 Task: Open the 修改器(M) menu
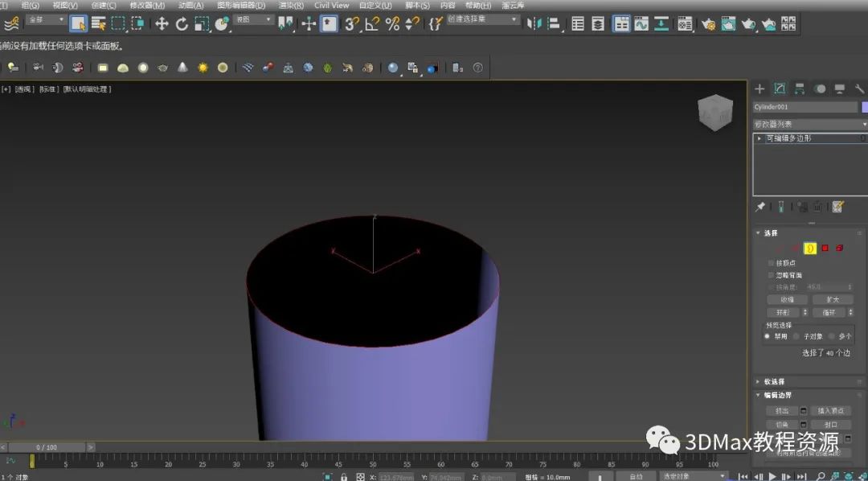click(147, 5)
